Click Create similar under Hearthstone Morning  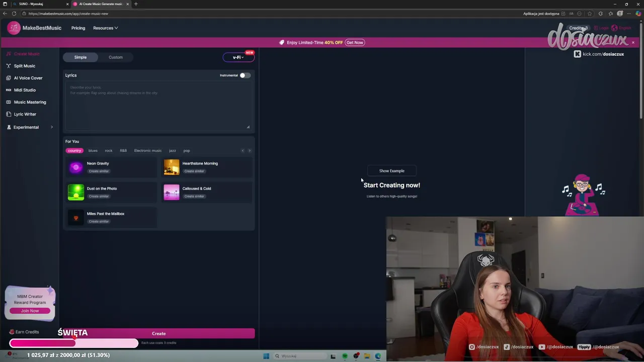pos(194,171)
